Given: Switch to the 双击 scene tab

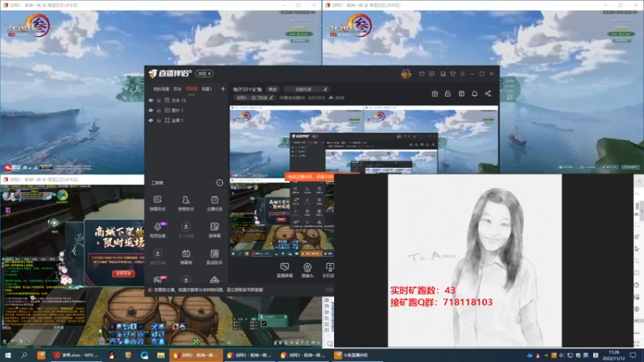Looking at the screenshot, I should [x=177, y=88].
